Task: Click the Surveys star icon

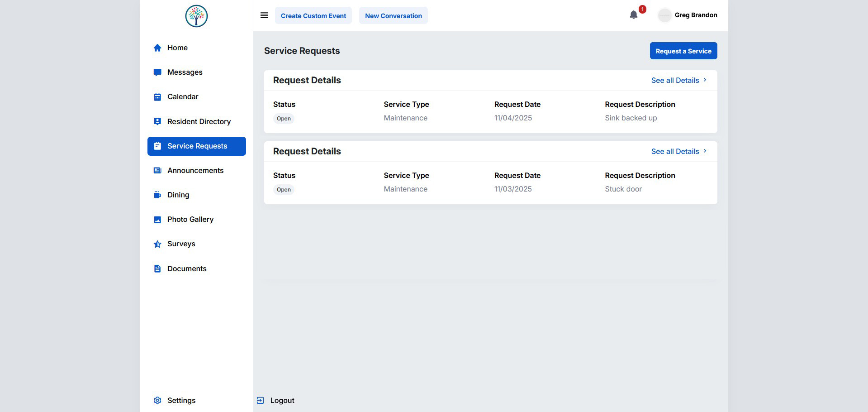Action: click(x=157, y=244)
